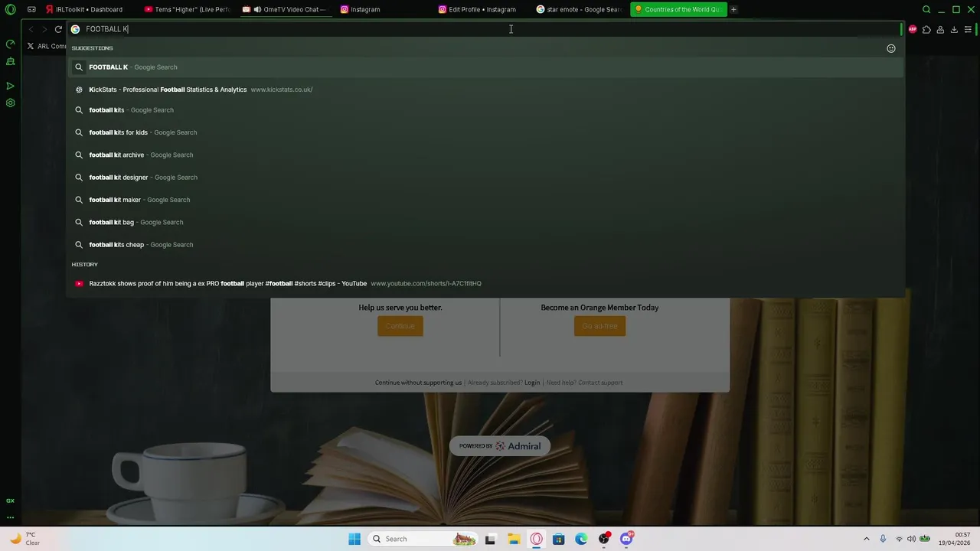
Task: Click the smiley feedback icon in suggestions
Action: 891,48
